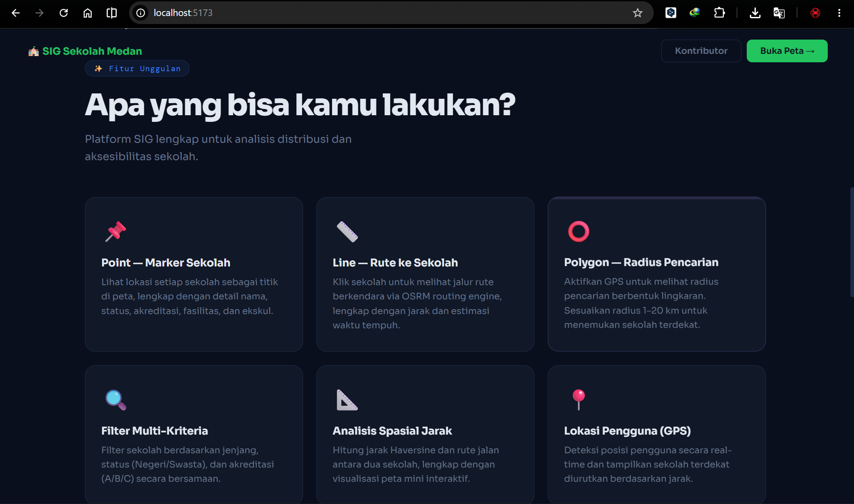Select the Polygon — Radius Pencarian heading
This screenshot has width=854, height=504.
641,262
